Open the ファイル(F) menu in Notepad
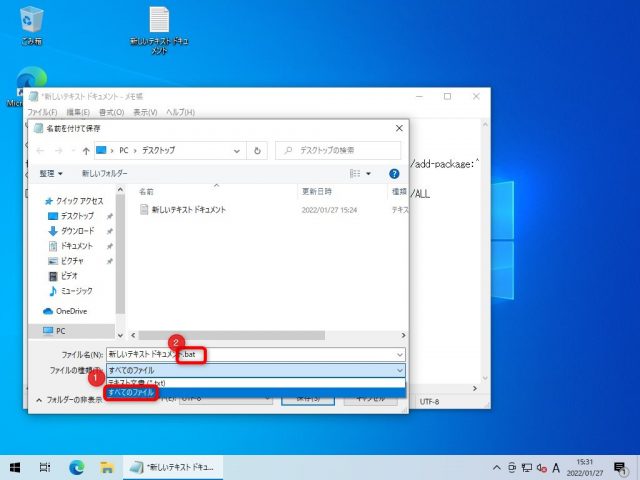The width and height of the screenshot is (640, 480). (43, 112)
